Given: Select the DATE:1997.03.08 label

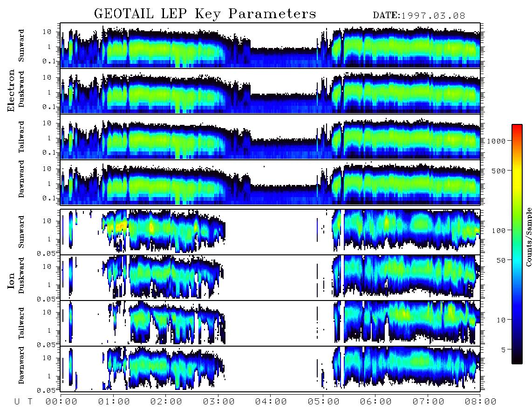Looking at the screenshot, I should pos(419,15).
